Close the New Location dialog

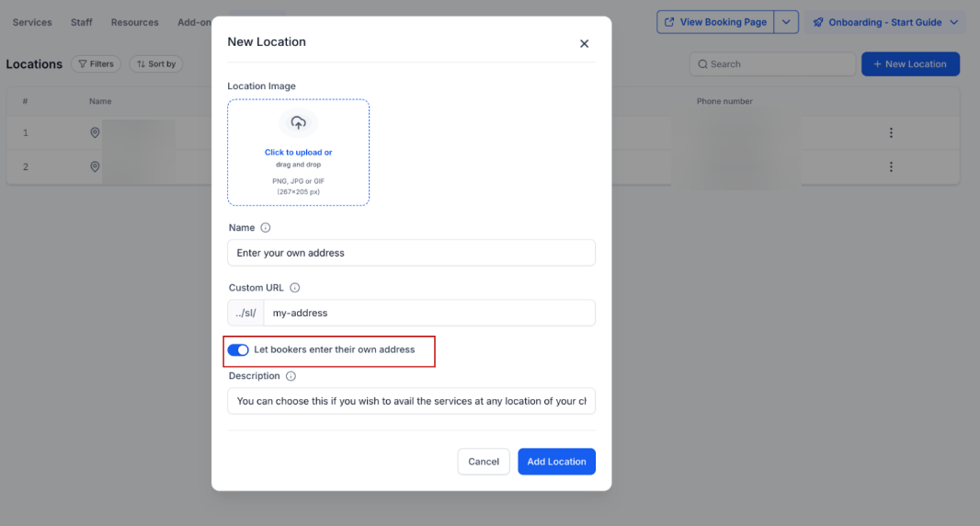[x=584, y=43]
